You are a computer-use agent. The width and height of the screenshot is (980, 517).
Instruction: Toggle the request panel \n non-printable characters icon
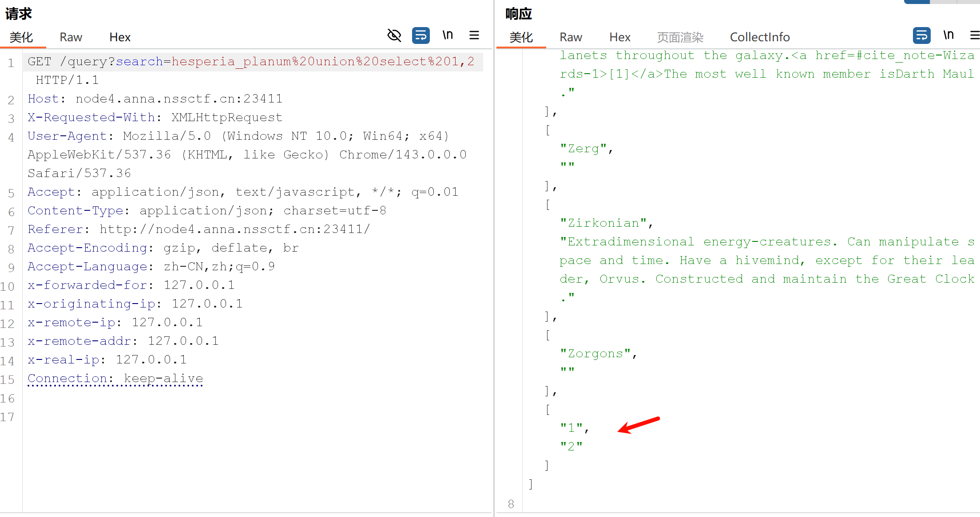[448, 35]
